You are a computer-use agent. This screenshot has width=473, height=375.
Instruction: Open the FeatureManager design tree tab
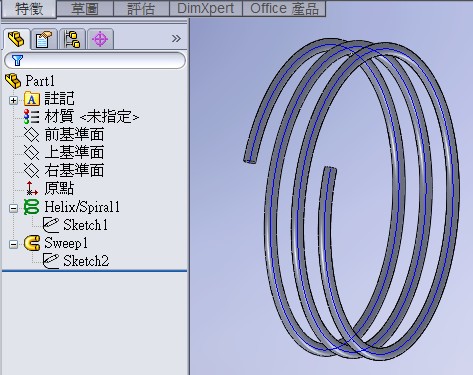[16, 39]
